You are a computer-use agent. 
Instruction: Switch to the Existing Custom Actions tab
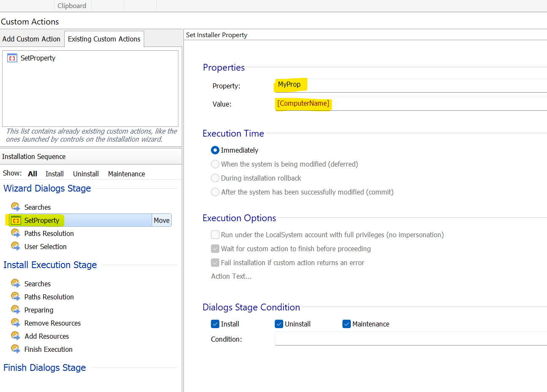point(104,39)
